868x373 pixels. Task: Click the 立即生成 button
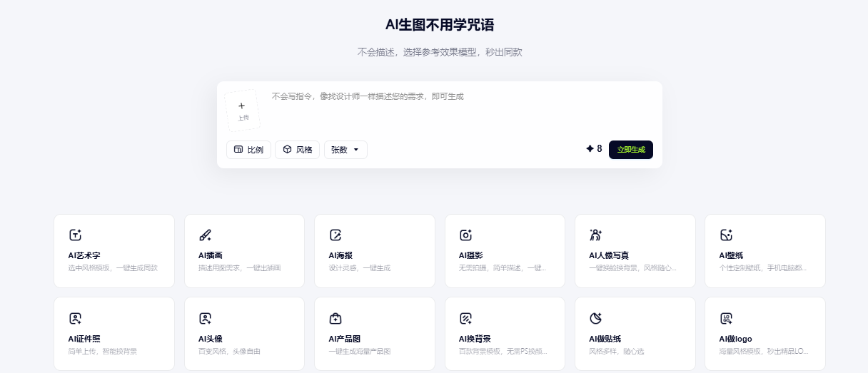click(x=631, y=150)
